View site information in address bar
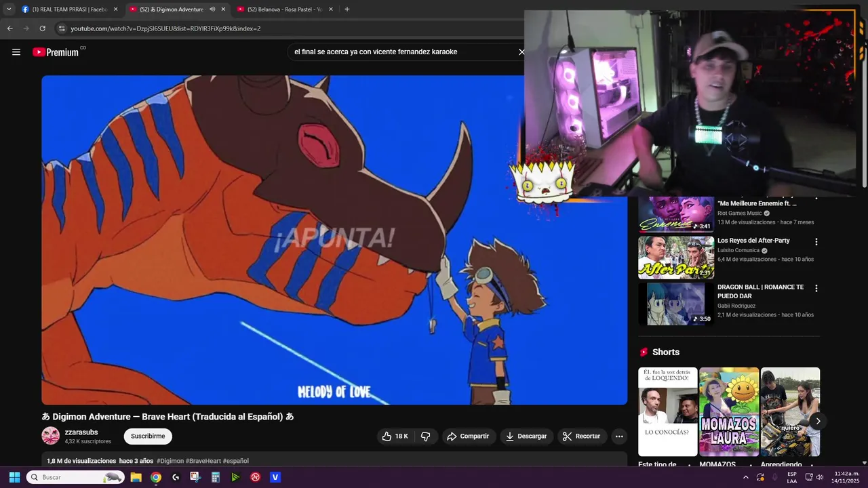868x488 pixels. 61,28
